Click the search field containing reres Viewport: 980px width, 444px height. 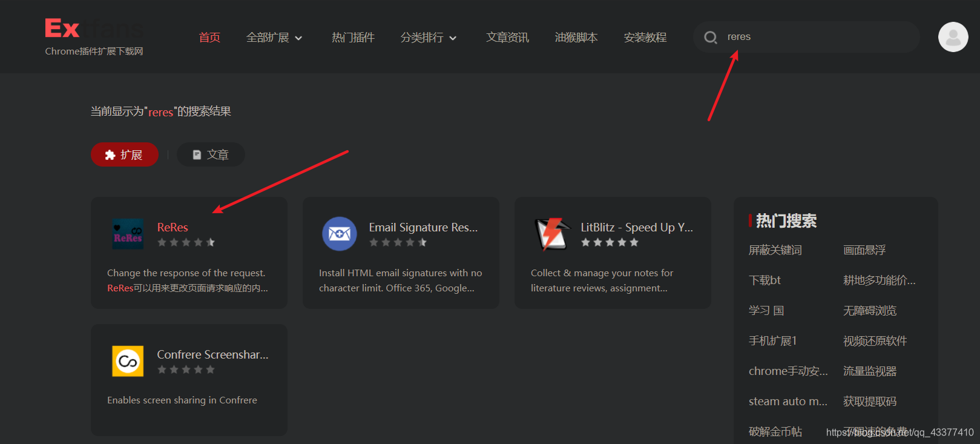pyautogui.click(x=806, y=37)
